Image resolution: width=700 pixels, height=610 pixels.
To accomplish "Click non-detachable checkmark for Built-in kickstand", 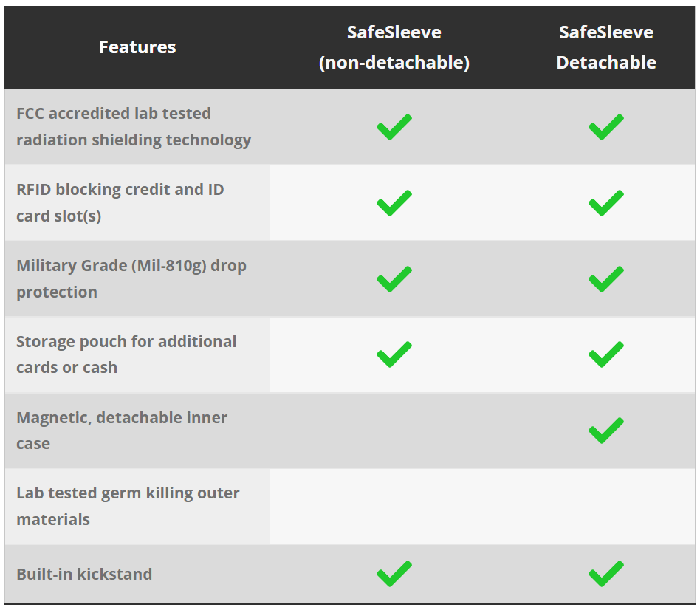I will click(394, 574).
